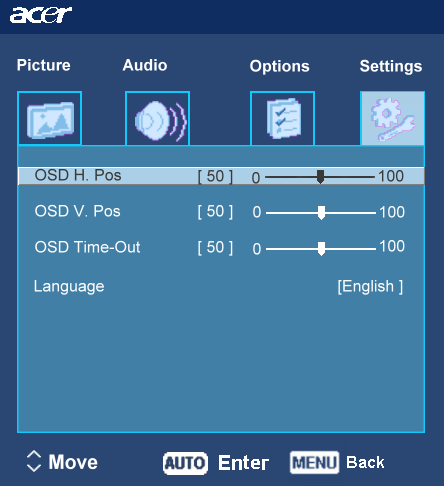Click the AUTO key icon
This screenshot has width=444, height=486.
point(185,463)
